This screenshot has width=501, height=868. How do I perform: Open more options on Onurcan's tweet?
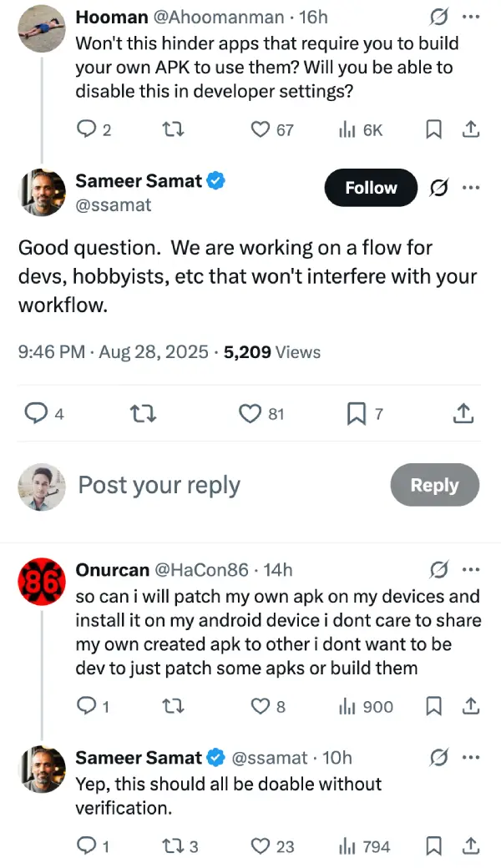[471, 569]
